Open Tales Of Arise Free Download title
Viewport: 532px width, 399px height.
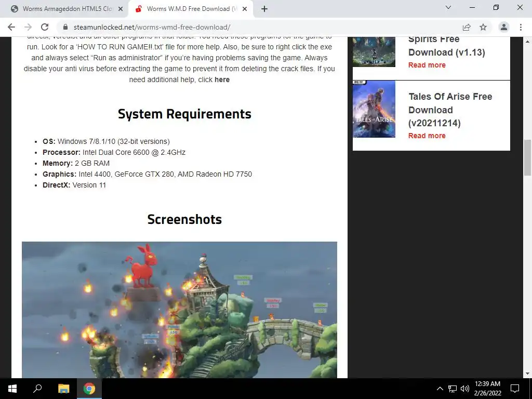click(450, 110)
